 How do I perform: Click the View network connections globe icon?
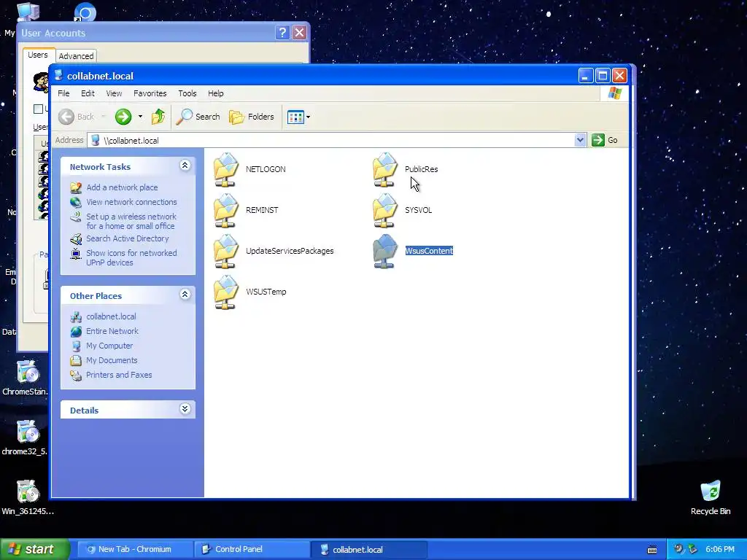(x=76, y=202)
